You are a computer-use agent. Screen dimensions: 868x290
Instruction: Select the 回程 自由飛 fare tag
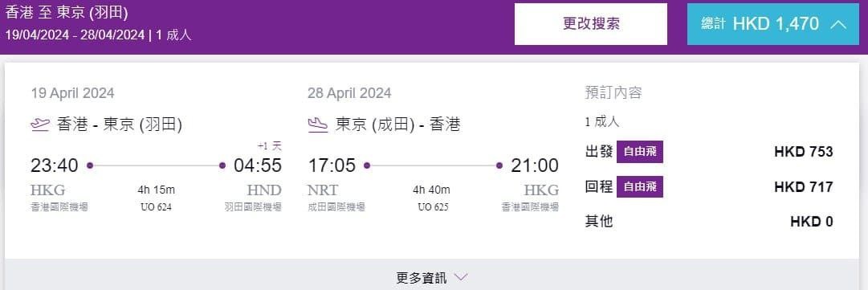640,186
